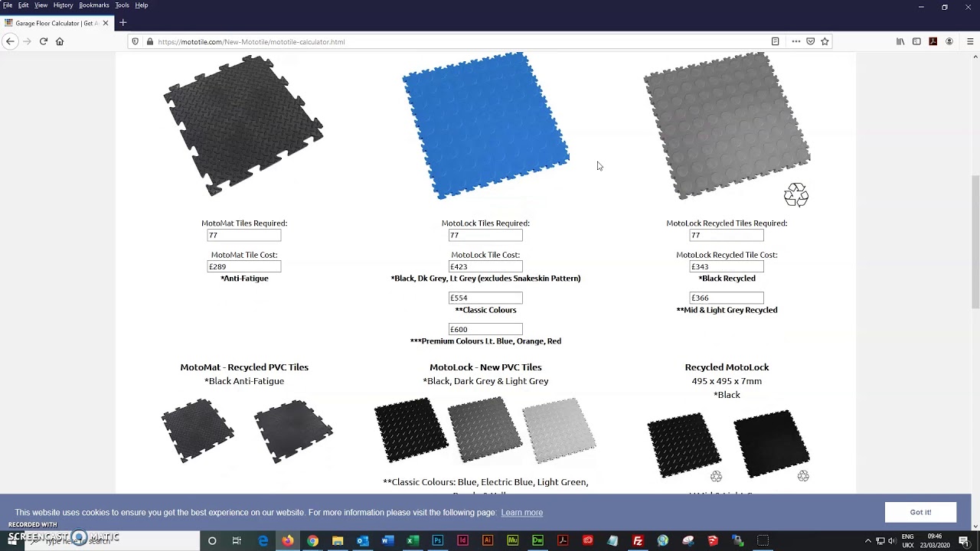980x551 pixels.
Task: Open the Bookmarks menu
Action: [x=94, y=5]
